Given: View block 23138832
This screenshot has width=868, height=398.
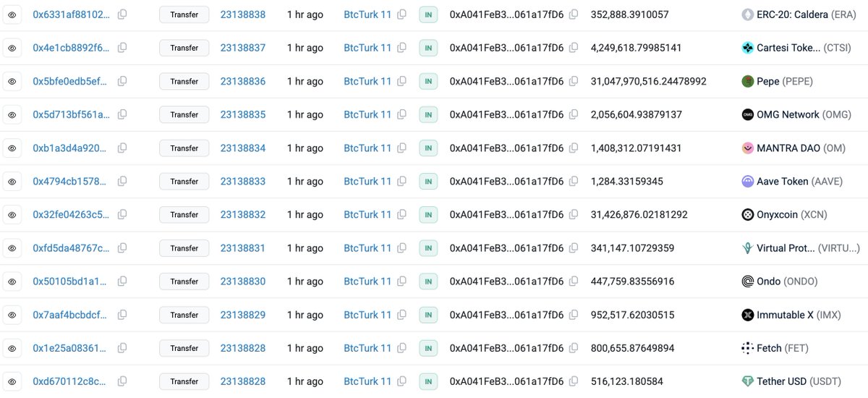Looking at the screenshot, I should tap(243, 215).
